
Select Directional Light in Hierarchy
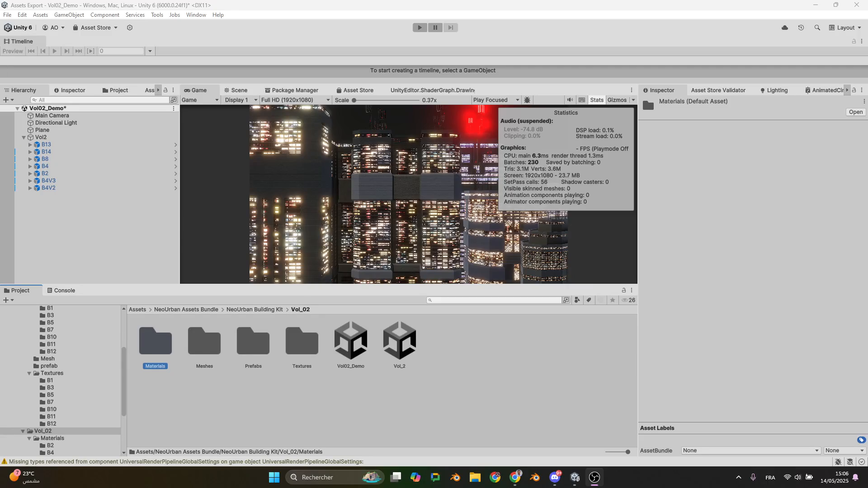(56, 123)
